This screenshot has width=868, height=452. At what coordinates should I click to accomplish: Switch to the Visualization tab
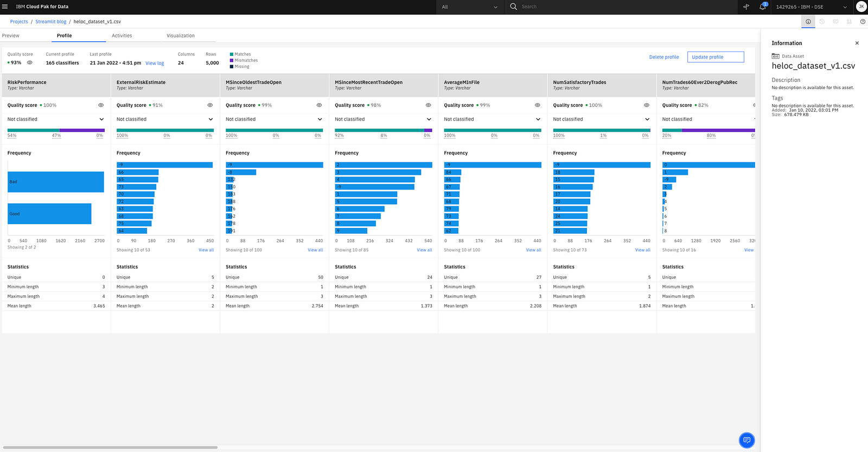point(181,36)
